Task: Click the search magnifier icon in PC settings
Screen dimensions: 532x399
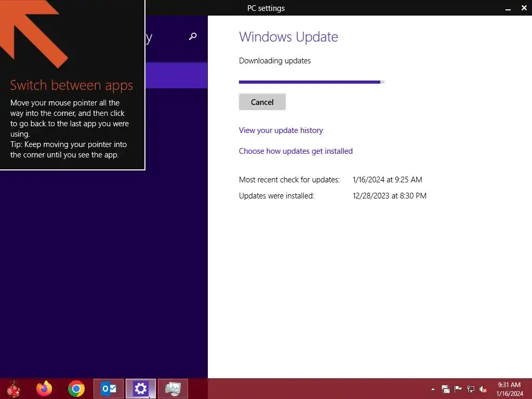Action: tap(193, 36)
